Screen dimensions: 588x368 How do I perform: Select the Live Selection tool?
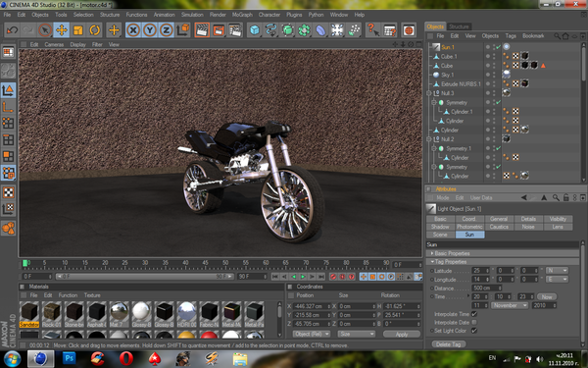pyautogui.click(x=45, y=30)
